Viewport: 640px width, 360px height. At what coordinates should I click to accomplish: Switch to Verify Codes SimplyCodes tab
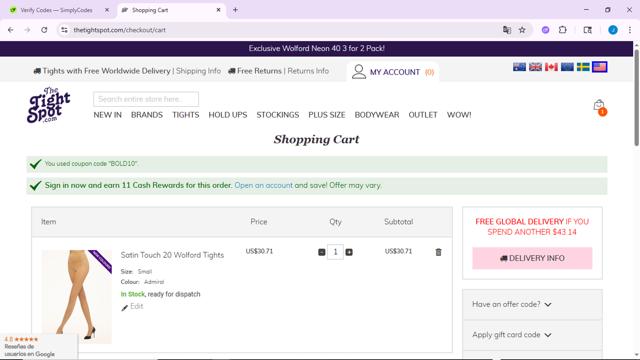(x=56, y=10)
